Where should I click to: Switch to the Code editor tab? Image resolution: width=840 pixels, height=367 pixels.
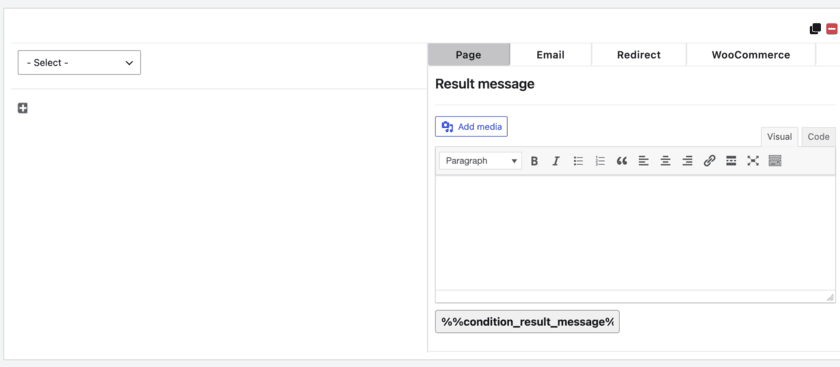(819, 137)
